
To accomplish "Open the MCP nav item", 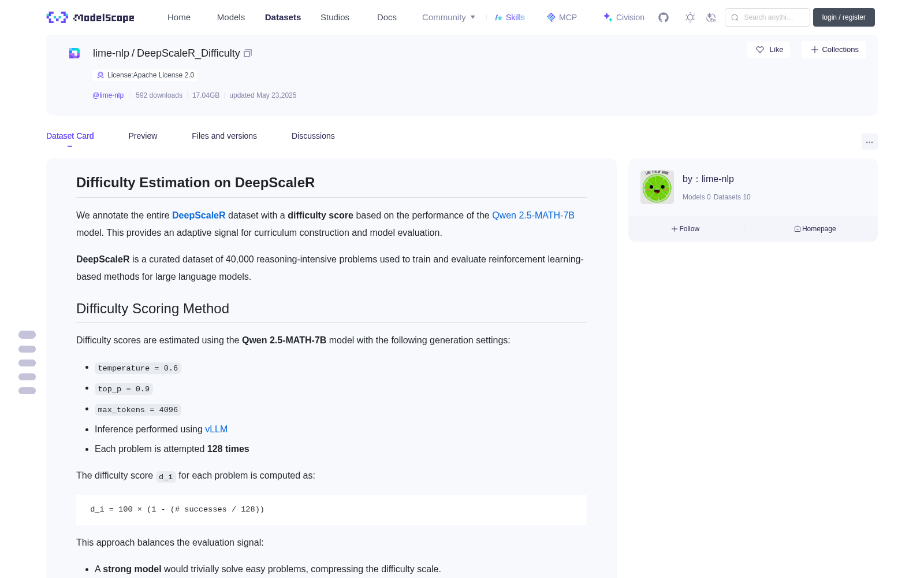I will (562, 17).
